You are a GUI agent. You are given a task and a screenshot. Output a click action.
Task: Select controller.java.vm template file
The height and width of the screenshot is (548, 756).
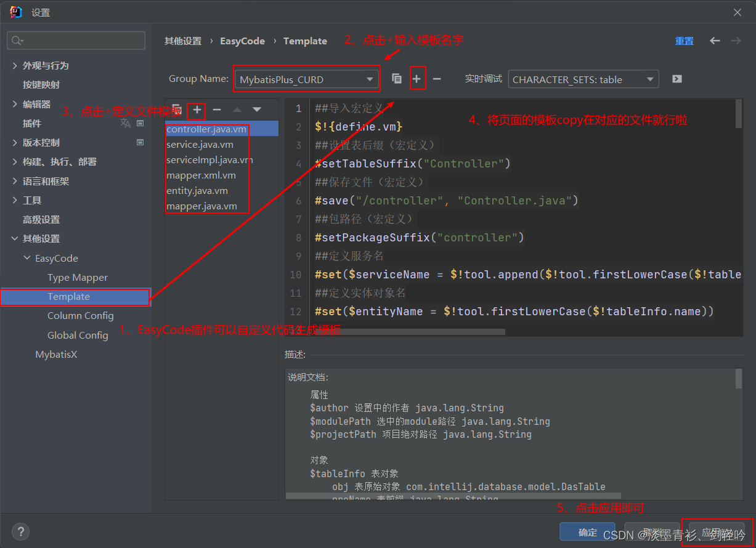tap(222, 129)
